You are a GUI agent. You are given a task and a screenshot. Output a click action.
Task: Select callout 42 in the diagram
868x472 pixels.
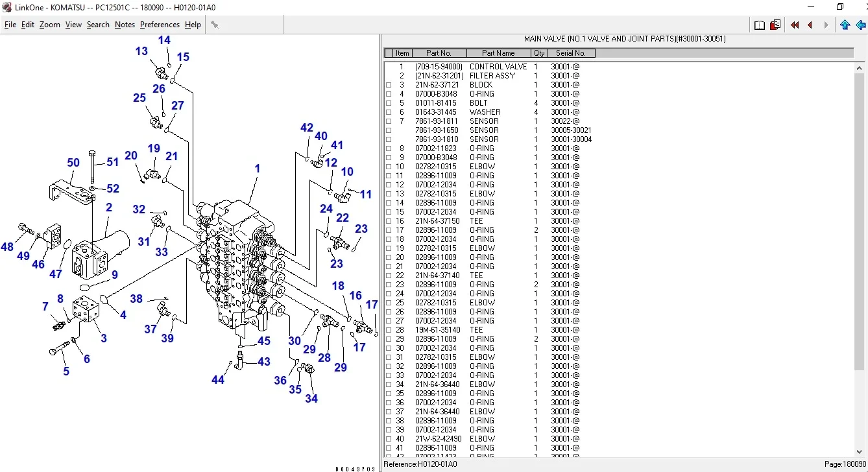[307, 128]
